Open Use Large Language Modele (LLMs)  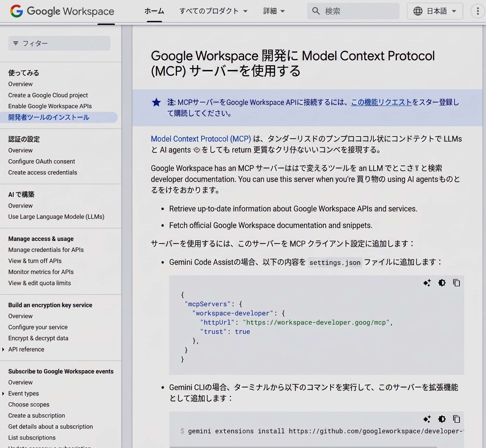click(56, 217)
